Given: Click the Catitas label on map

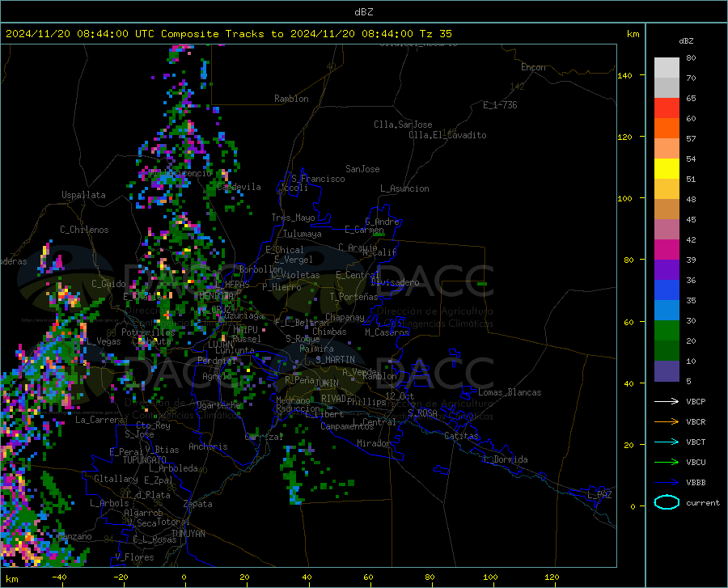Looking at the screenshot, I should pyautogui.click(x=461, y=436).
